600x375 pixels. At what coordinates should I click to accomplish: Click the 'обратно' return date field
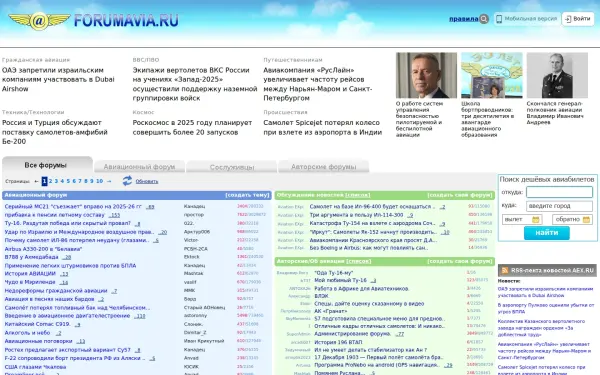pos(572,220)
